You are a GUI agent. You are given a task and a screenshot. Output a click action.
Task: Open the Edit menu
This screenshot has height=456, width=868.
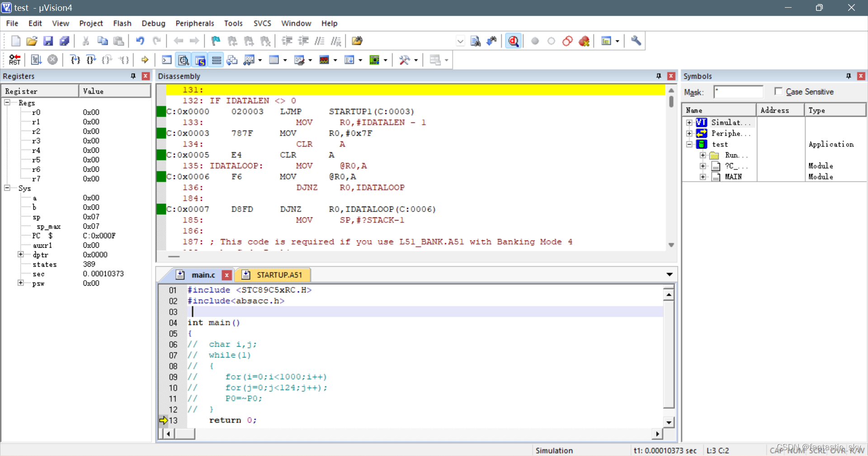[35, 23]
